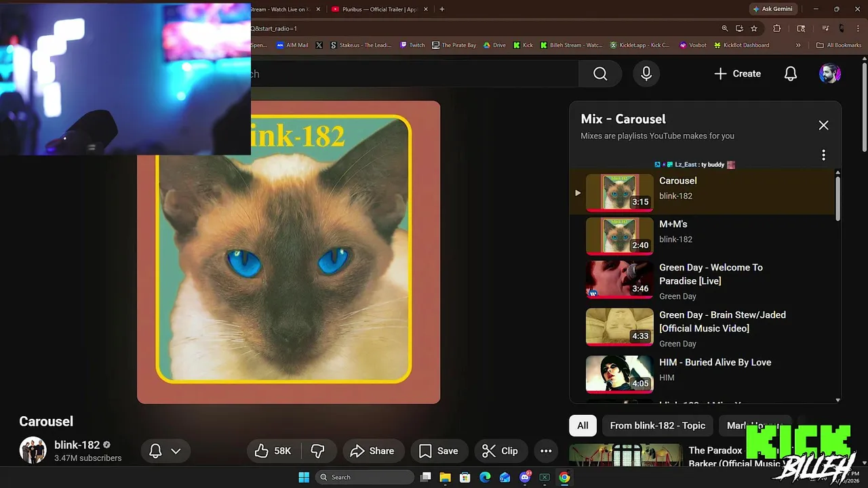The height and width of the screenshot is (488, 868).
Task: Open the Twitch bookmark
Action: 412,45
